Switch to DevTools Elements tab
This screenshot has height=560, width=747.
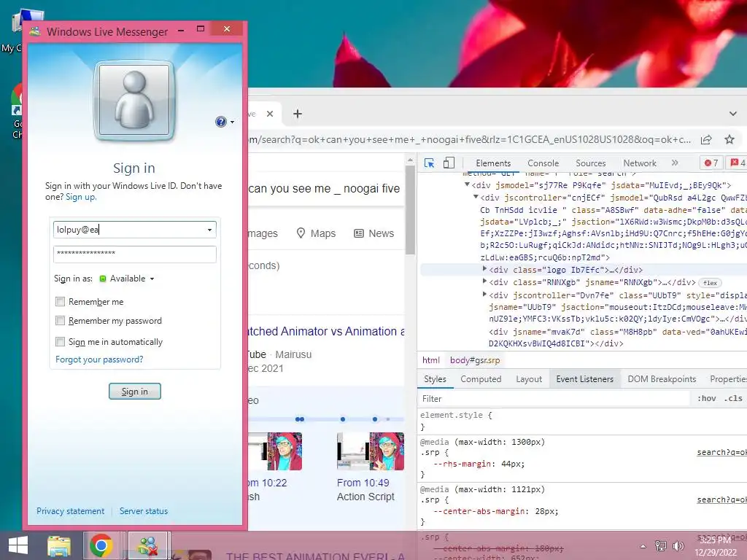pos(493,163)
